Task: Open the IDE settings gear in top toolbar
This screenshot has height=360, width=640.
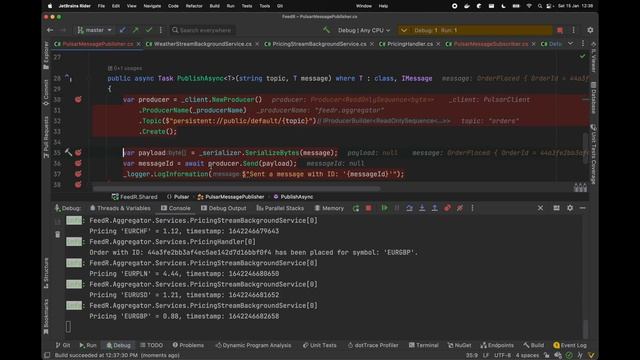Action: [x=590, y=30]
